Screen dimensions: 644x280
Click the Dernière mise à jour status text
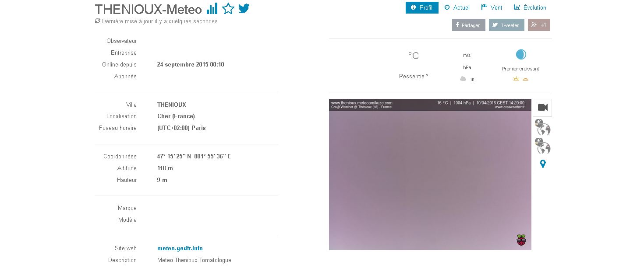[159, 21]
